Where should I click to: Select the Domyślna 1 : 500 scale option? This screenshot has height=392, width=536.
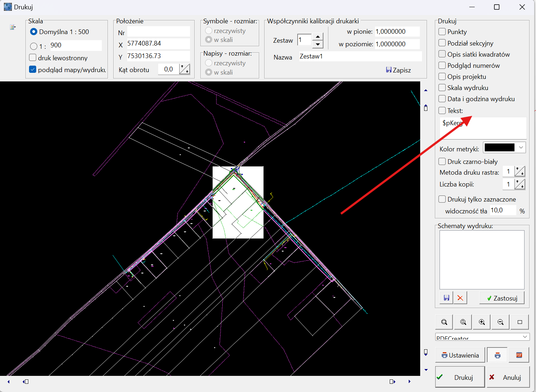coord(34,32)
